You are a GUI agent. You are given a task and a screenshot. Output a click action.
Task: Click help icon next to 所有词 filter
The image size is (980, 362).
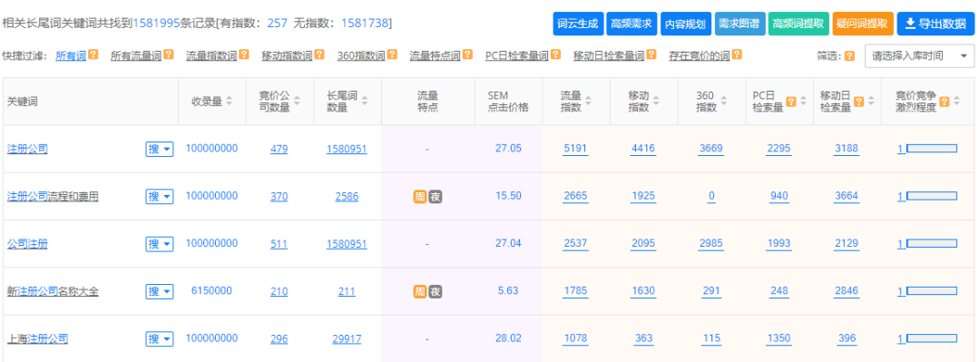coord(93,55)
